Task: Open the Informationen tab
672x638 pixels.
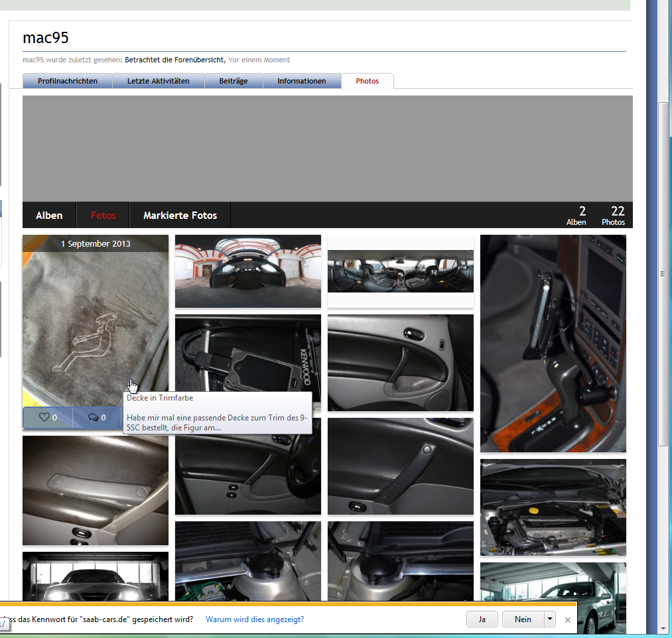Action: (x=302, y=81)
